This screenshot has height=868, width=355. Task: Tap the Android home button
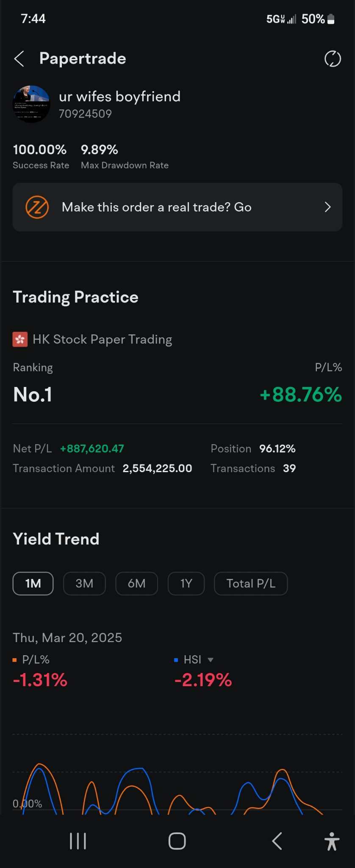click(177, 841)
